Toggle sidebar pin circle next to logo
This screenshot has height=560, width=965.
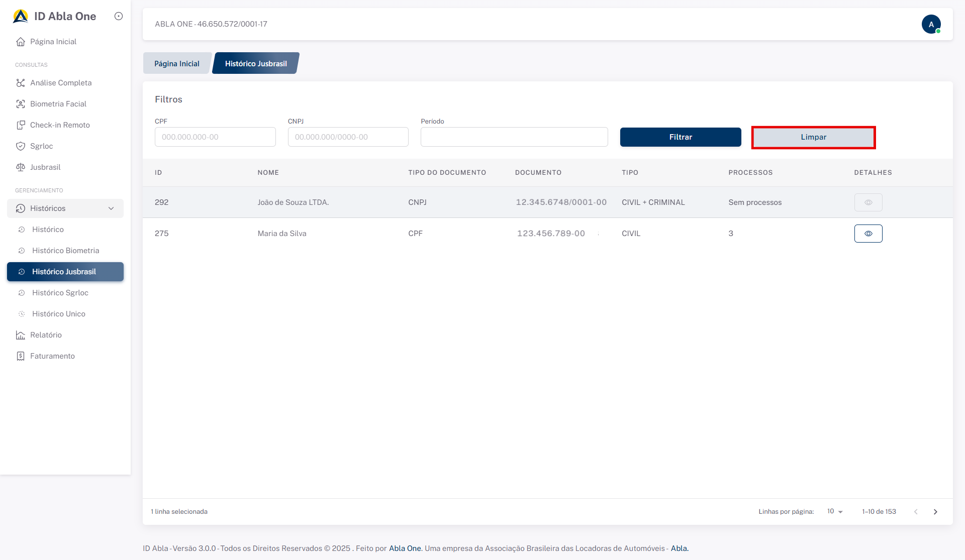[119, 16]
